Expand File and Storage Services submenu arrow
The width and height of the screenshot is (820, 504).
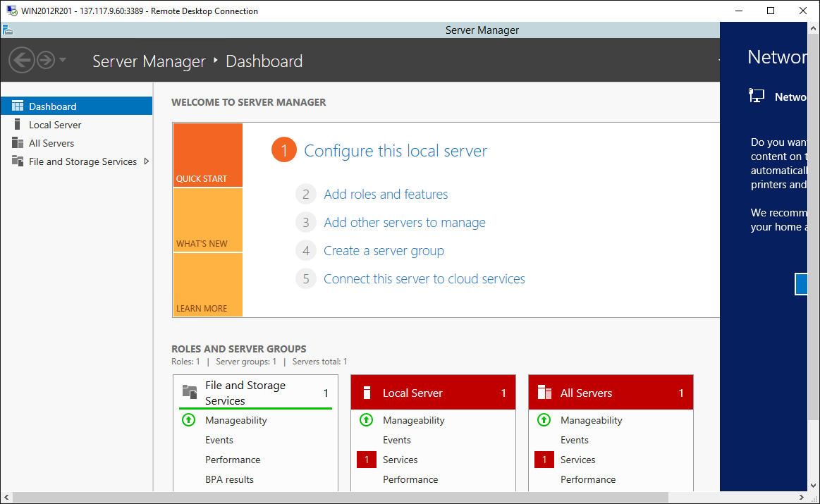tap(147, 161)
